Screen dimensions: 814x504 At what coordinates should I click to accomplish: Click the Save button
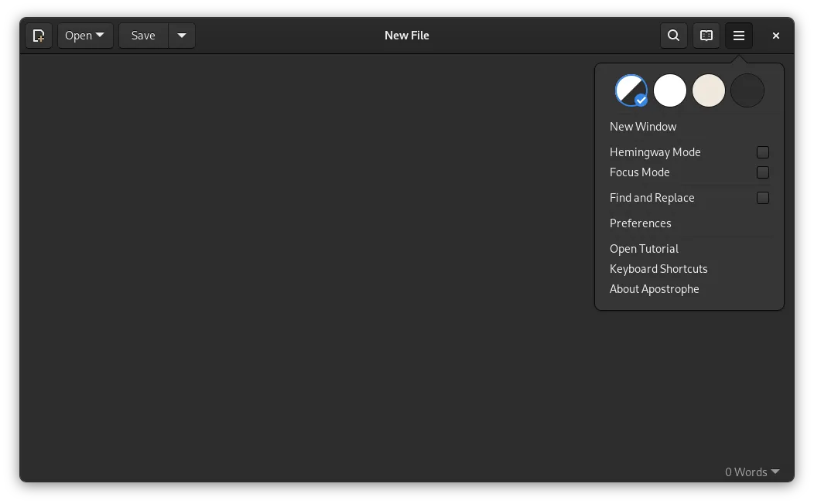tap(143, 36)
